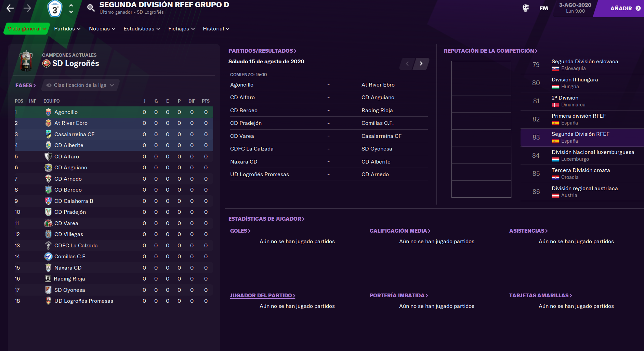Open ASISTENCIAS stats link
The image size is (644, 351).
[528, 231]
